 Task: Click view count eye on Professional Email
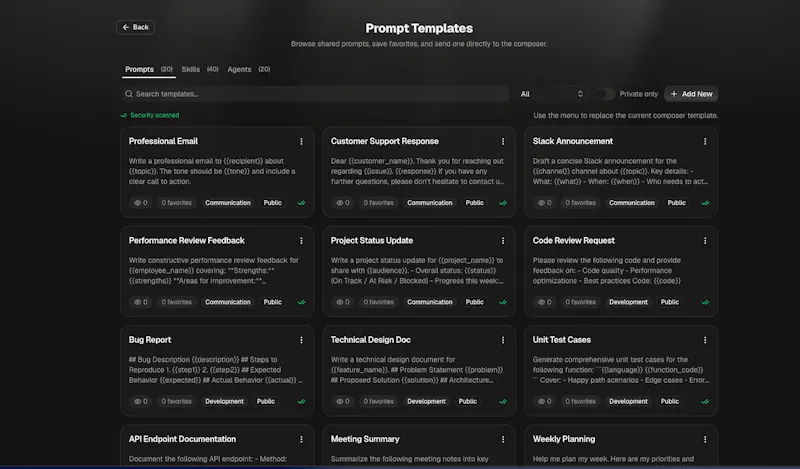click(140, 203)
